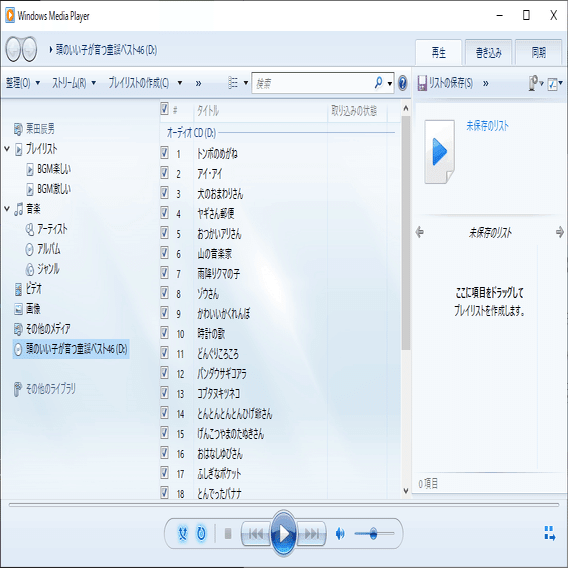Show more list pane commands chevron
The height and width of the screenshot is (568, 568).
[486, 83]
